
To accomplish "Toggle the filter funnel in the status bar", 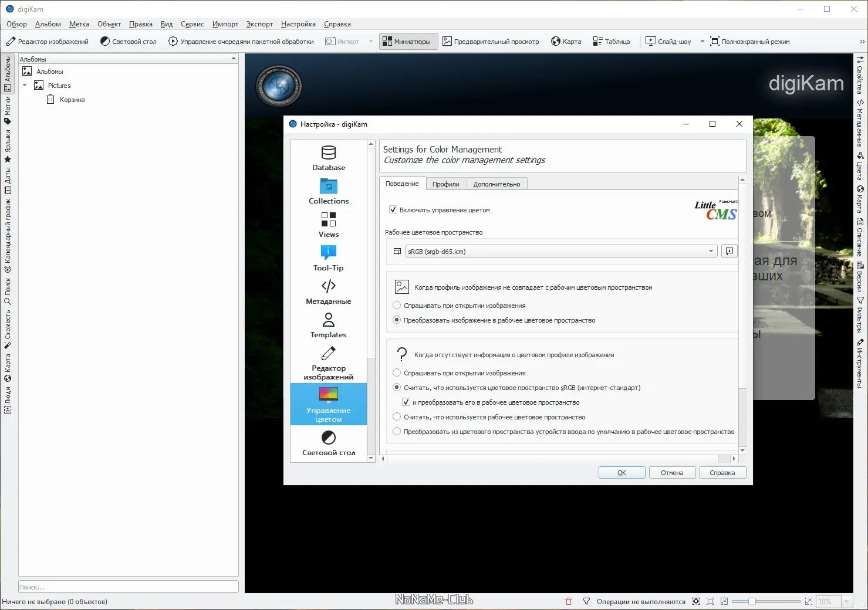I will pyautogui.click(x=586, y=601).
